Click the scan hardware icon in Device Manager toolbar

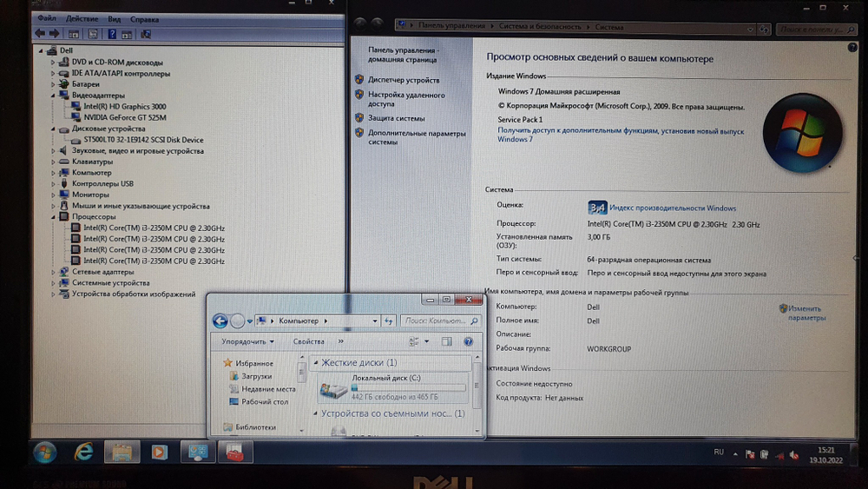click(146, 34)
